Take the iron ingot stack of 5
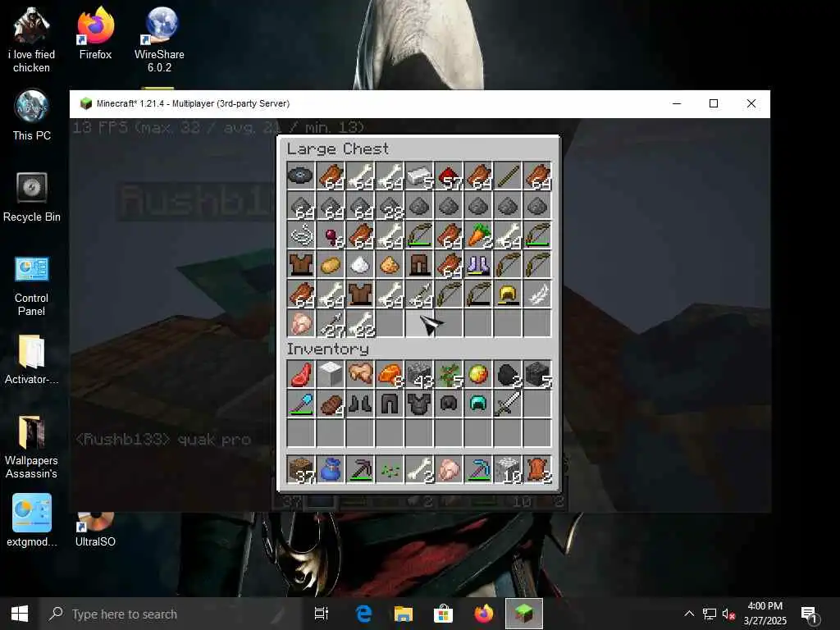 (419, 176)
